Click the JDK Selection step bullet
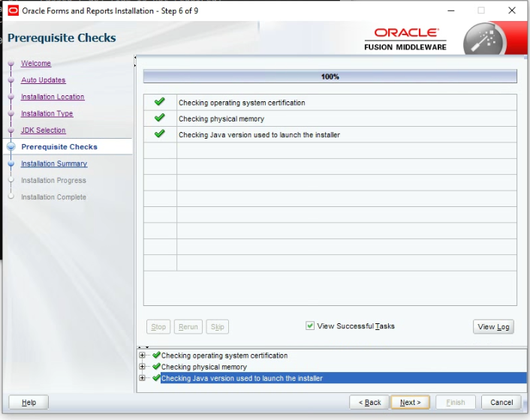This screenshot has width=530, height=420. pyautogui.click(x=11, y=130)
